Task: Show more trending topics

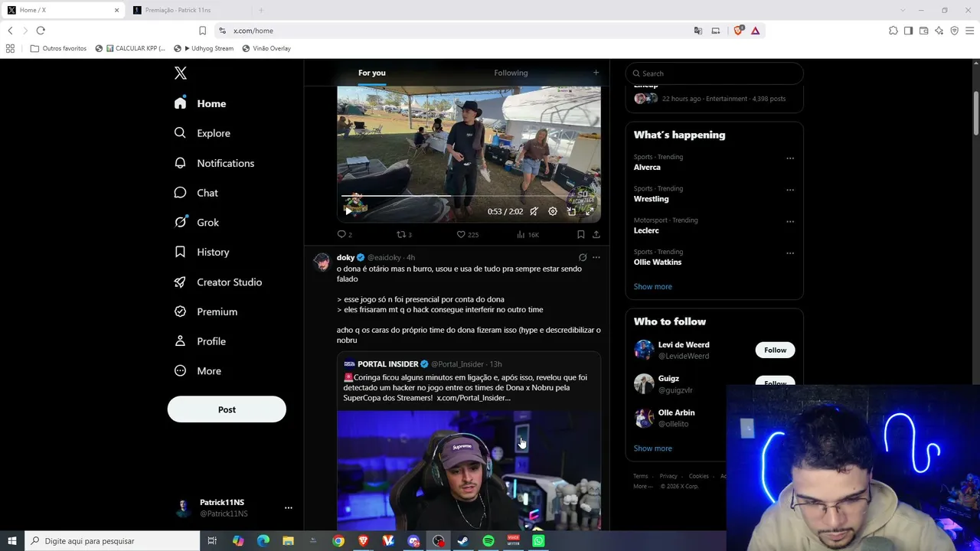Action: (x=653, y=286)
